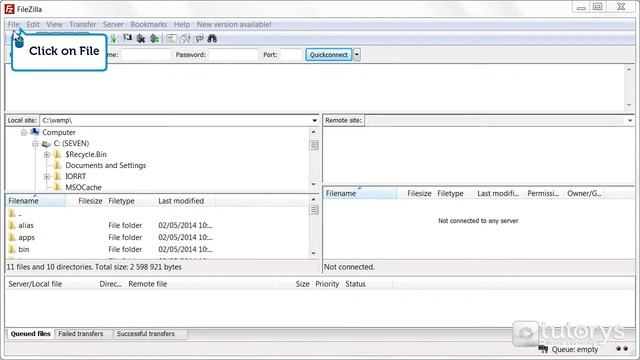The height and width of the screenshot is (360, 640).
Task: Select C: (SEVEN) drive in tree
Action: click(x=71, y=143)
